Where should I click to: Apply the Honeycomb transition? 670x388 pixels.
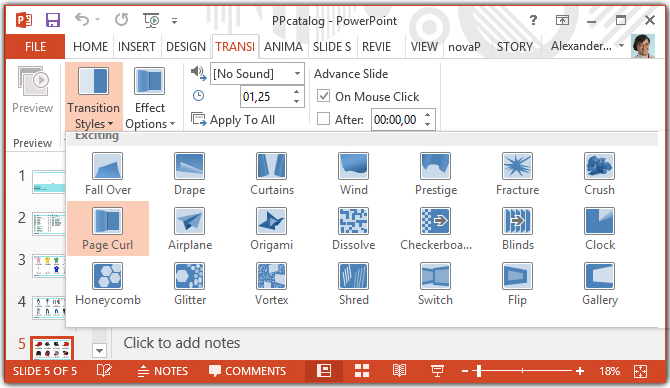(x=108, y=284)
